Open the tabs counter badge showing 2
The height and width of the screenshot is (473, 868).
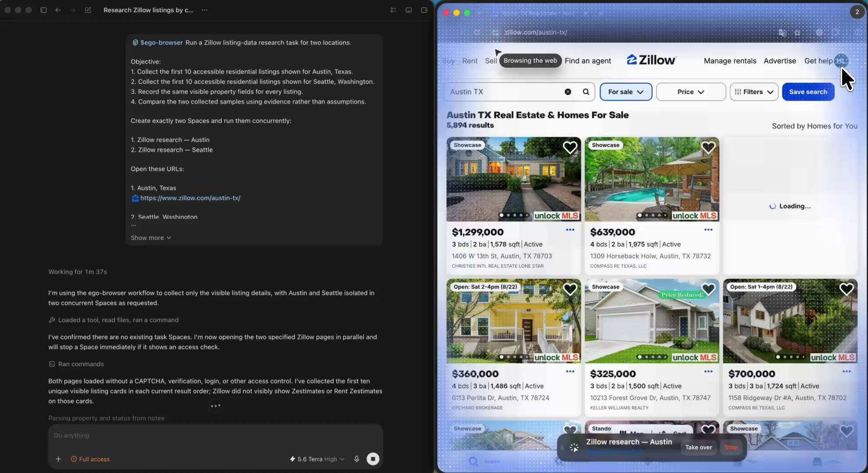[x=857, y=12]
